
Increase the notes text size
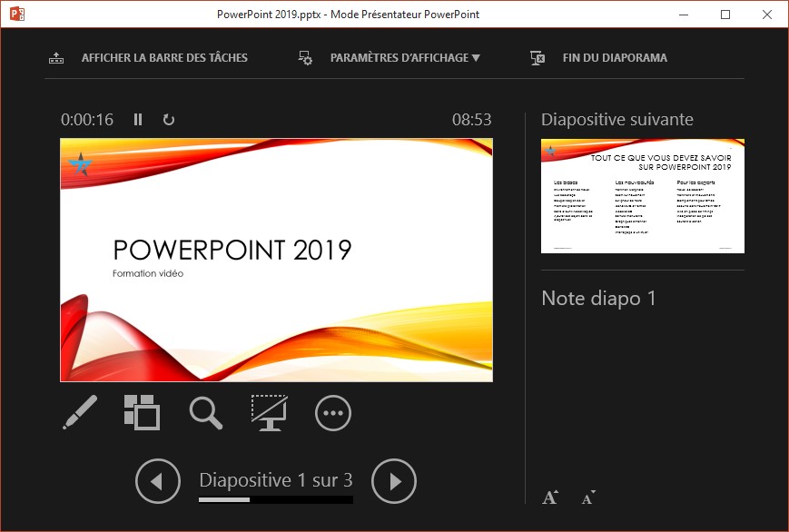(550, 498)
